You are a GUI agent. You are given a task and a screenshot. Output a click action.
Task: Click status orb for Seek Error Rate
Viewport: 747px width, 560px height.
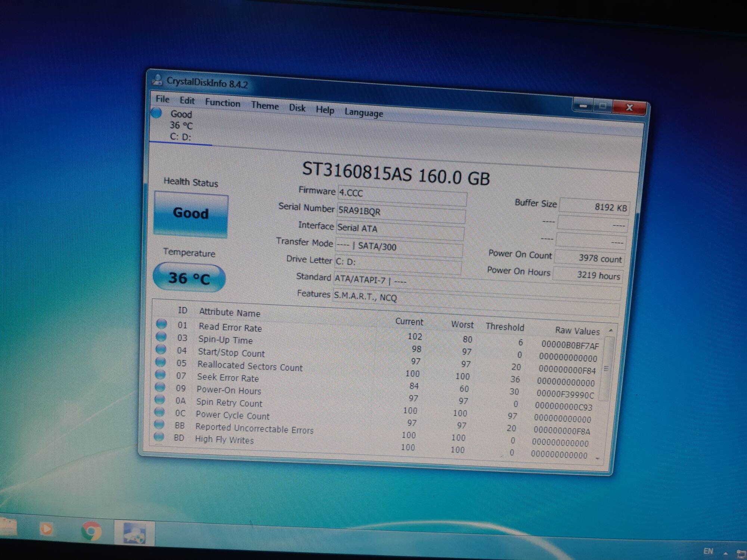[160, 374]
